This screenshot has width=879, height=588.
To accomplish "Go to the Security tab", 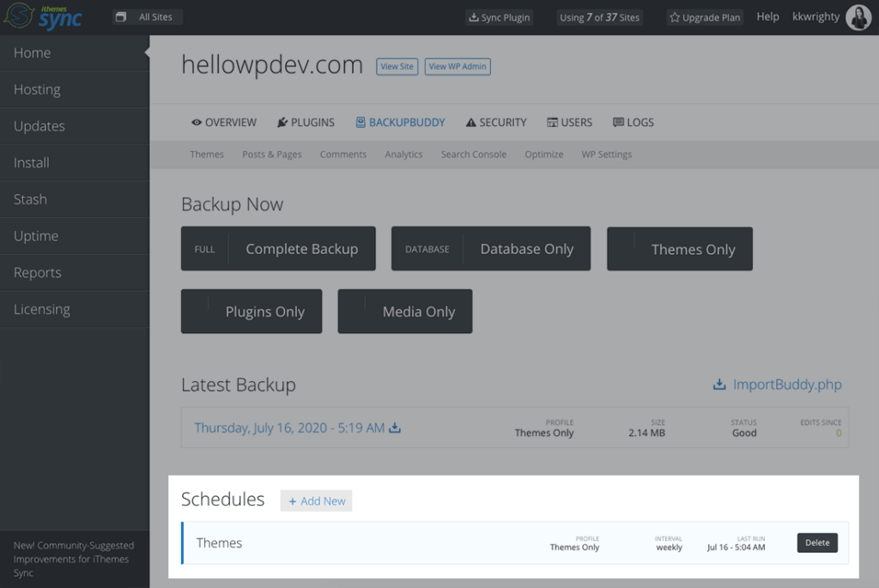I will point(496,122).
